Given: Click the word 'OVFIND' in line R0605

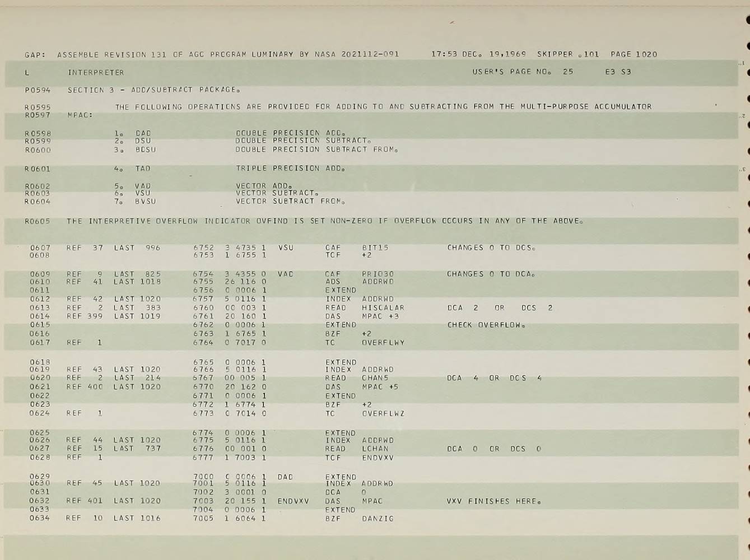Looking at the screenshot, I should tap(272, 221).
